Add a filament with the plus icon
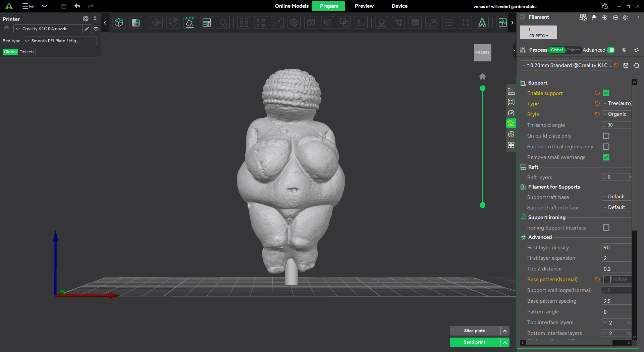 (x=605, y=17)
